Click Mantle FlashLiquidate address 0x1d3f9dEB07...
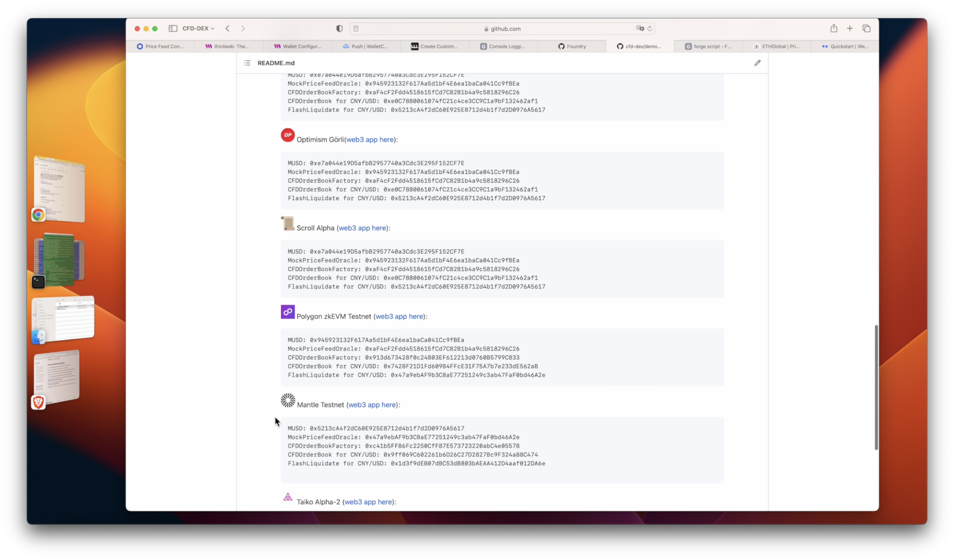 point(468,463)
